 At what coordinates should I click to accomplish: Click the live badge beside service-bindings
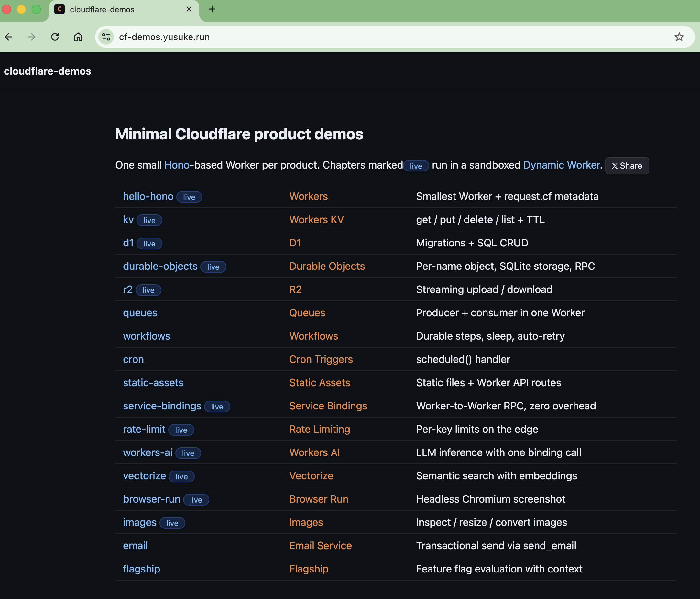[217, 407]
